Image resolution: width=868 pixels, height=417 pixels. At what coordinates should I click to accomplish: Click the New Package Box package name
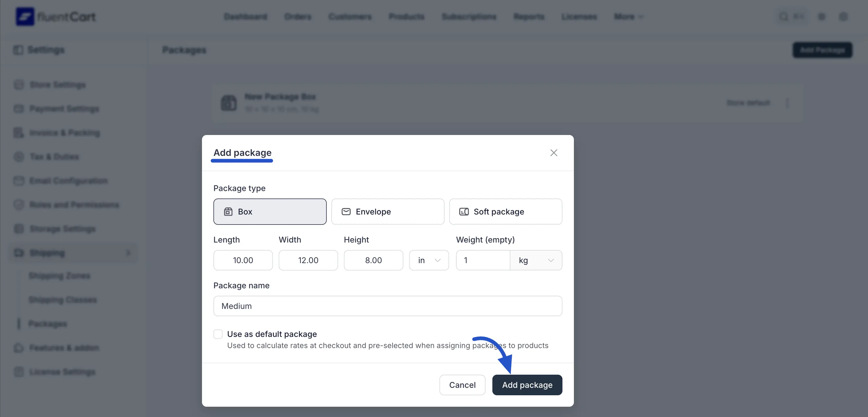pos(280,97)
